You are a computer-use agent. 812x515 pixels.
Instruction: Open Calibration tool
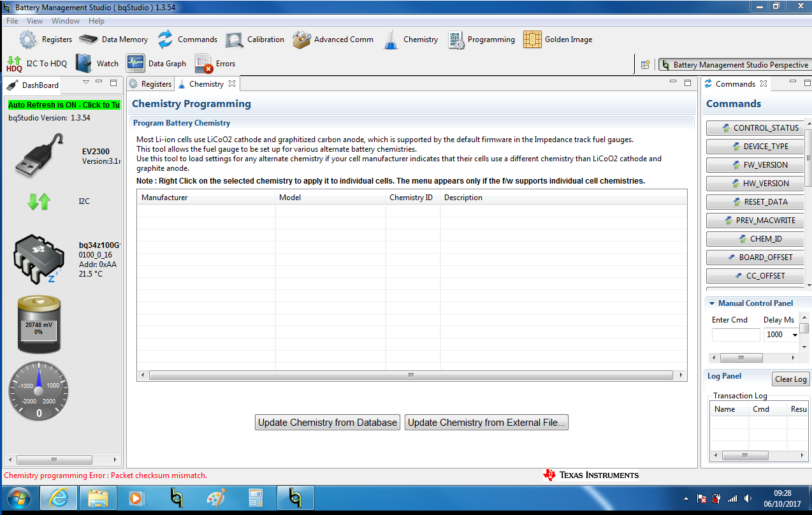tap(255, 40)
